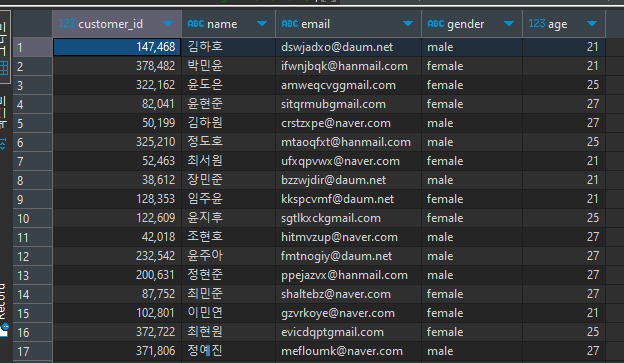The image size is (624, 363).
Task: Click numeric type icon of customer_id column
Action: (x=66, y=23)
